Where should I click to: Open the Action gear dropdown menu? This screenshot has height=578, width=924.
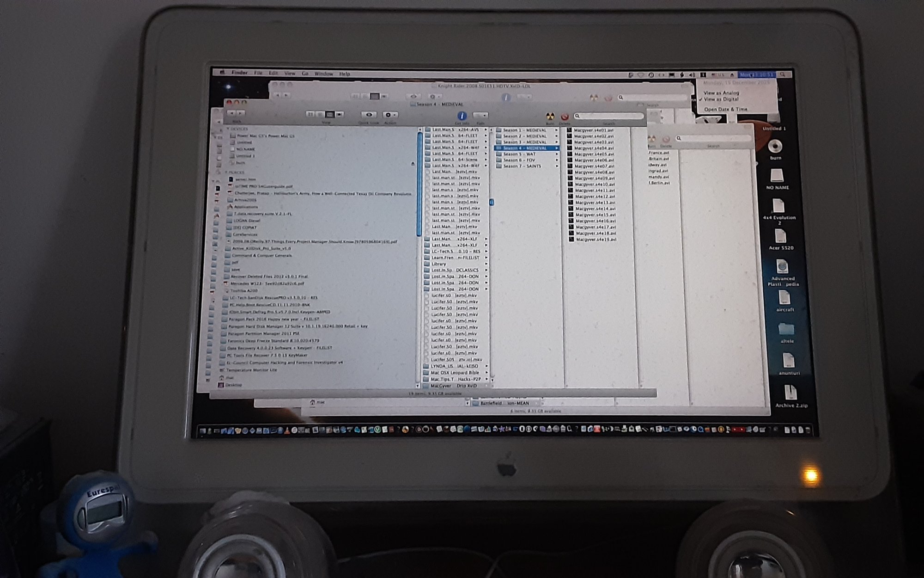[x=390, y=115]
